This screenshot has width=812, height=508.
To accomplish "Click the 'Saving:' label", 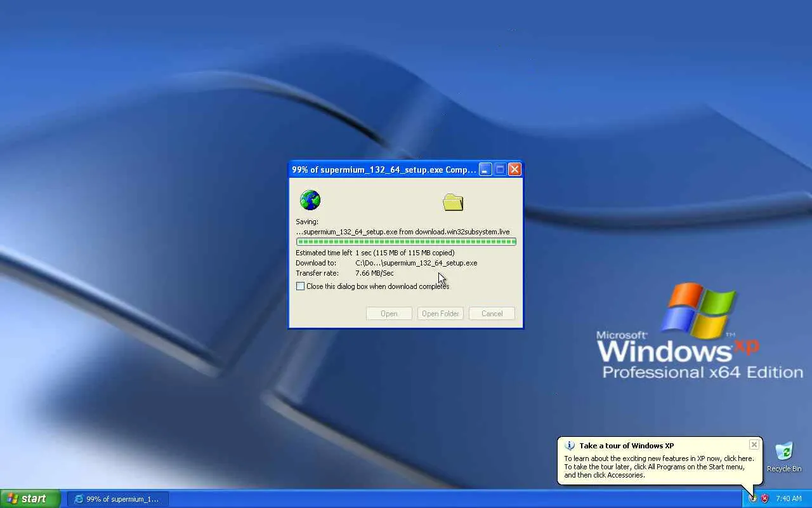I will [307, 222].
